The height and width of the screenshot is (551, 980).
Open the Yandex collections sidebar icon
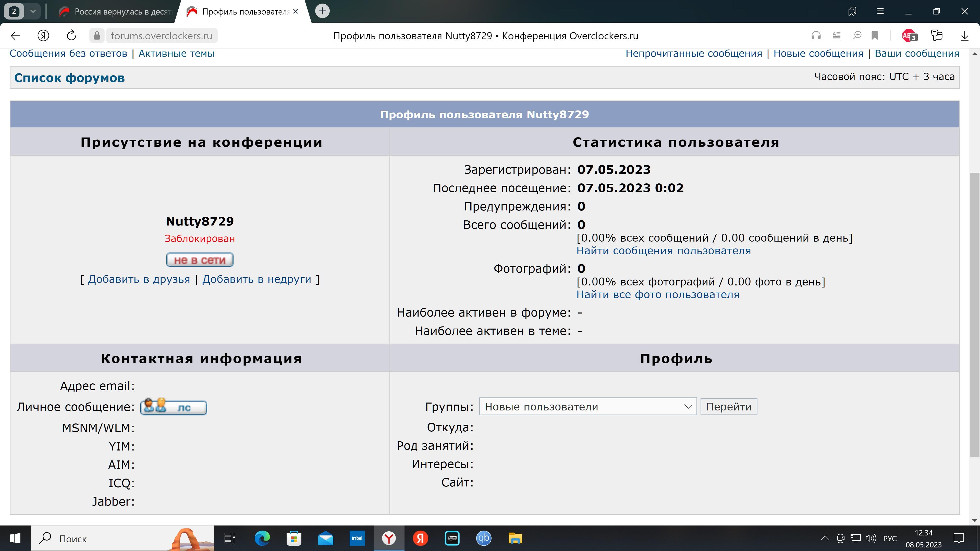coord(937,36)
